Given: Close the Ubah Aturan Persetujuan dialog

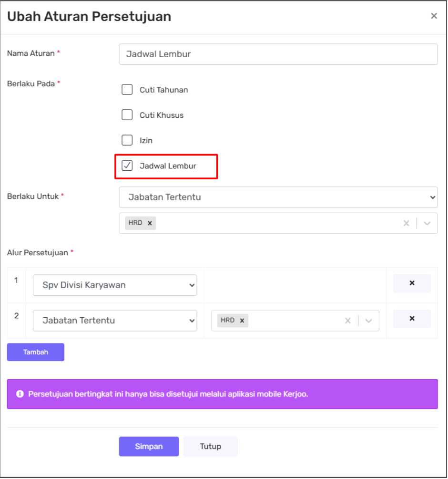Looking at the screenshot, I should point(434,16).
